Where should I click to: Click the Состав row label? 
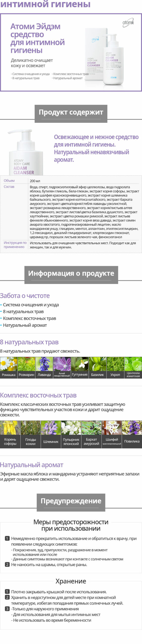[9, 187]
